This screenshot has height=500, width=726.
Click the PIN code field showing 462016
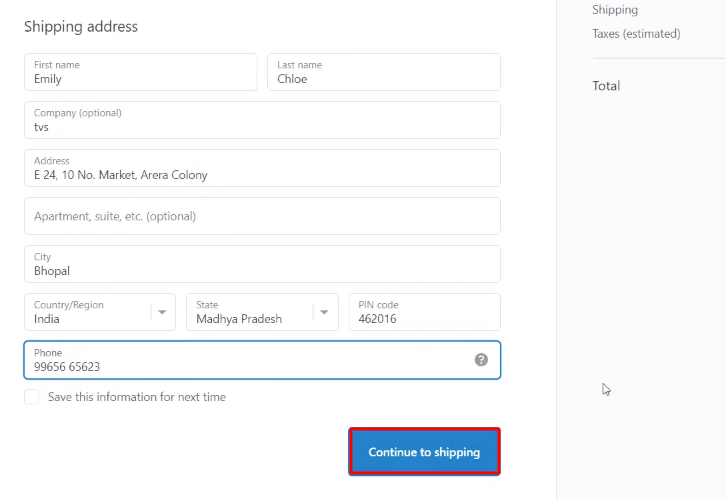coord(425,312)
